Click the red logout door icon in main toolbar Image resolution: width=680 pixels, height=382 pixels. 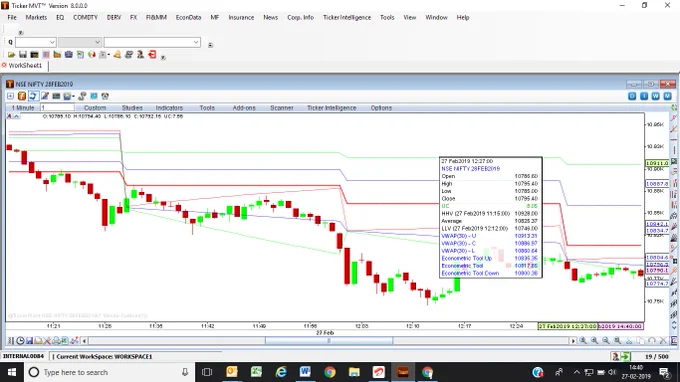[152, 55]
